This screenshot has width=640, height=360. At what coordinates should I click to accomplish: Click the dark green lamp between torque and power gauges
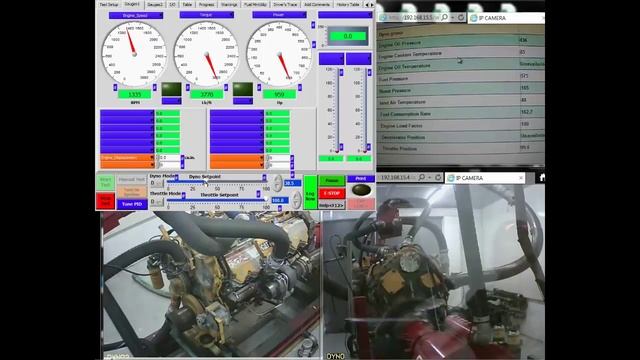[x=243, y=89]
